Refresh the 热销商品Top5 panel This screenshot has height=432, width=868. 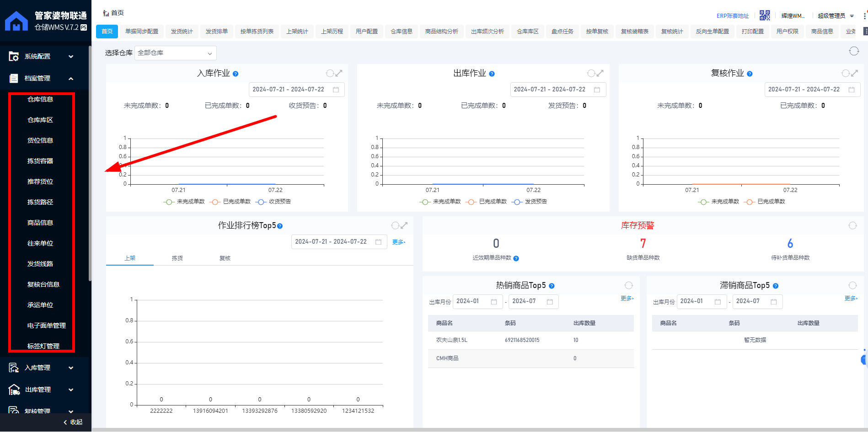[629, 285]
